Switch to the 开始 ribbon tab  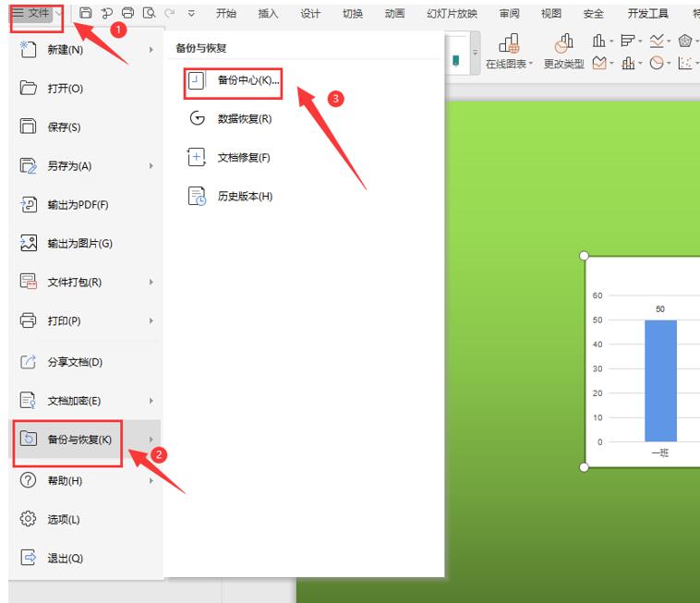point(226,14)
